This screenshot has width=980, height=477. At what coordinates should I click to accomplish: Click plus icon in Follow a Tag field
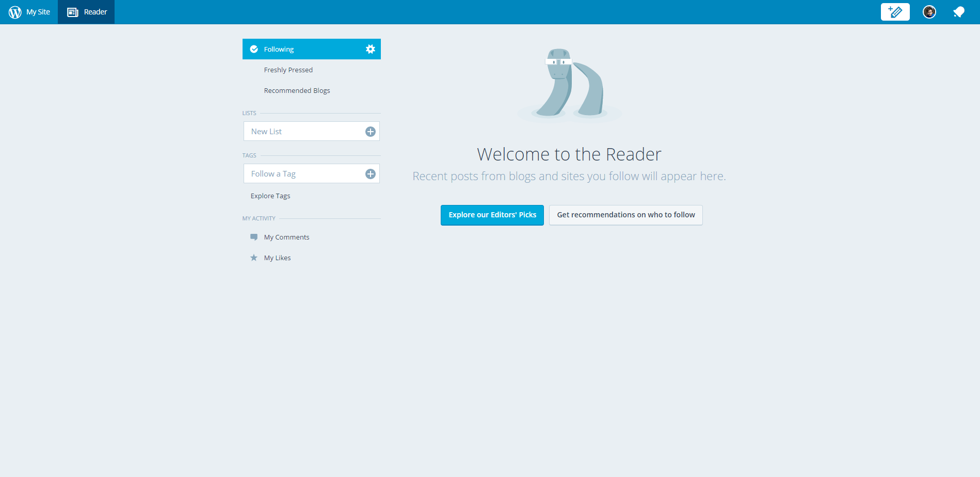point(371,174)
